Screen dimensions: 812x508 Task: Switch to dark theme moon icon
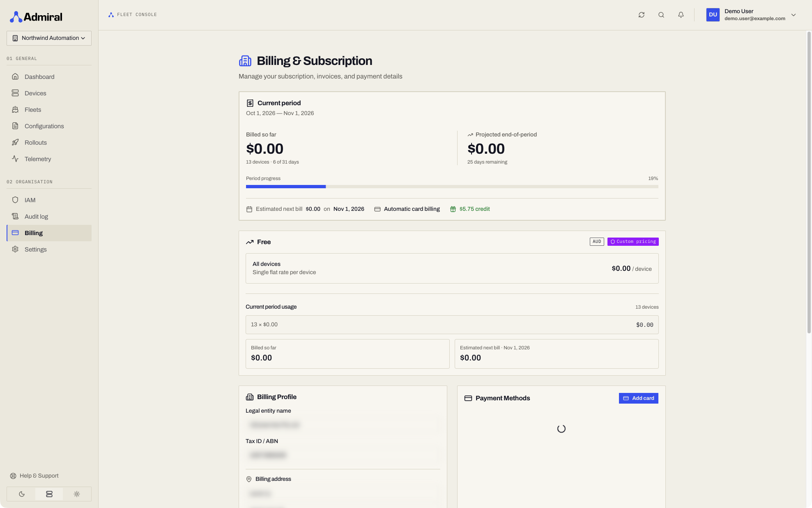(21, 494)
